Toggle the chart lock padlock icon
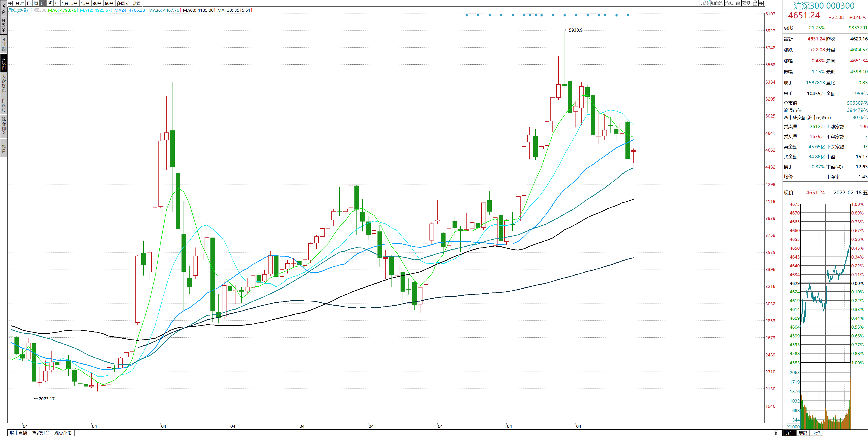The image size is (868, 436). [755, 3]
